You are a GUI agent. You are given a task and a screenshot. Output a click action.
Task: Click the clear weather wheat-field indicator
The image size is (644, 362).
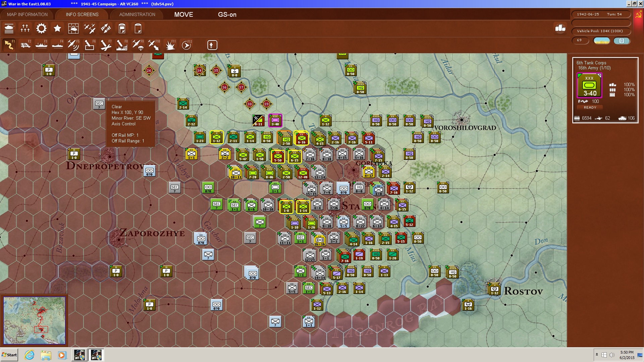point(602,41)
